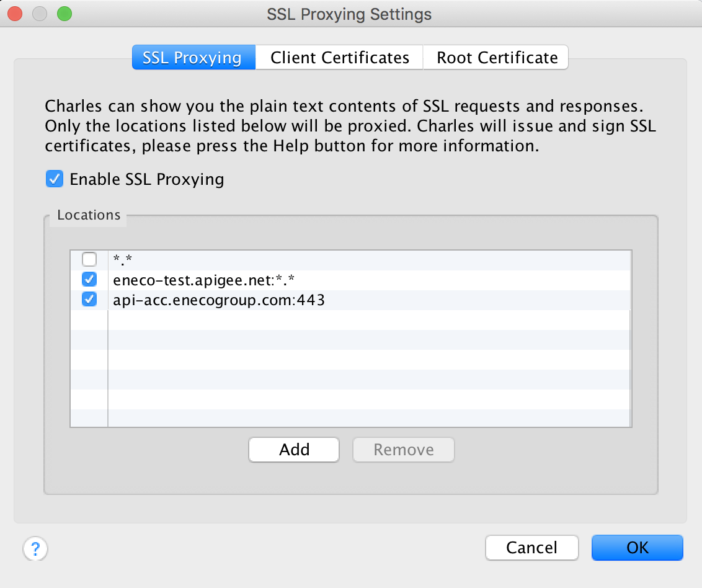
Task: Uncheck Enable SSL Proxying checkbox
Action: pyautogui.click(x=55, y=179)
